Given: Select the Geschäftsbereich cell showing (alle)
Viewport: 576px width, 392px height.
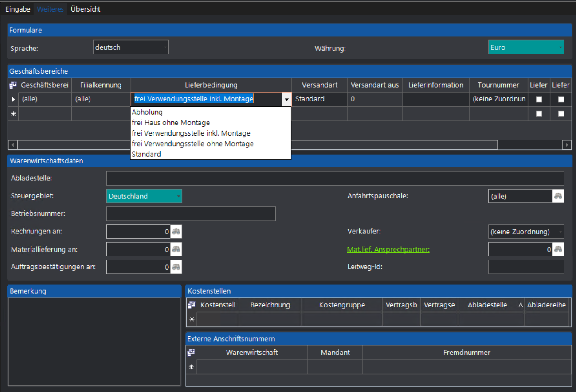Looking at the screenshot, I should pos(44,99).
